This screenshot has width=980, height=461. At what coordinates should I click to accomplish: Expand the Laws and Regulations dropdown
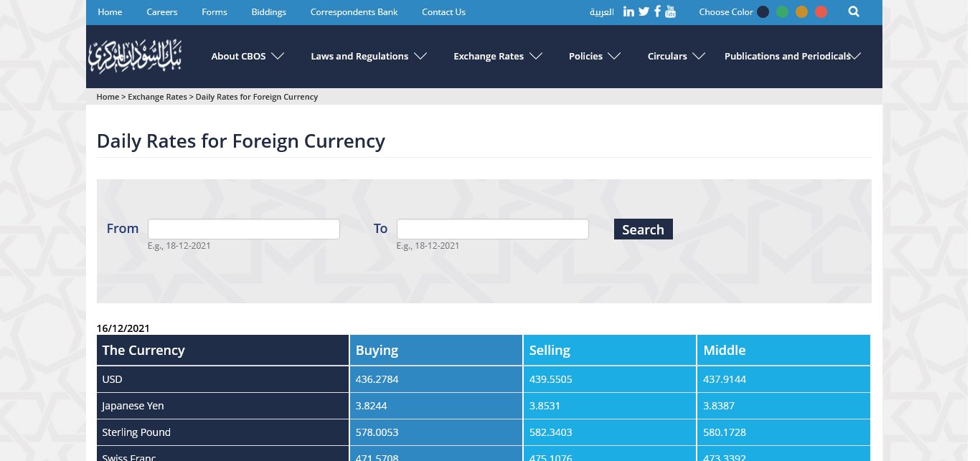(x=369, y=57)
